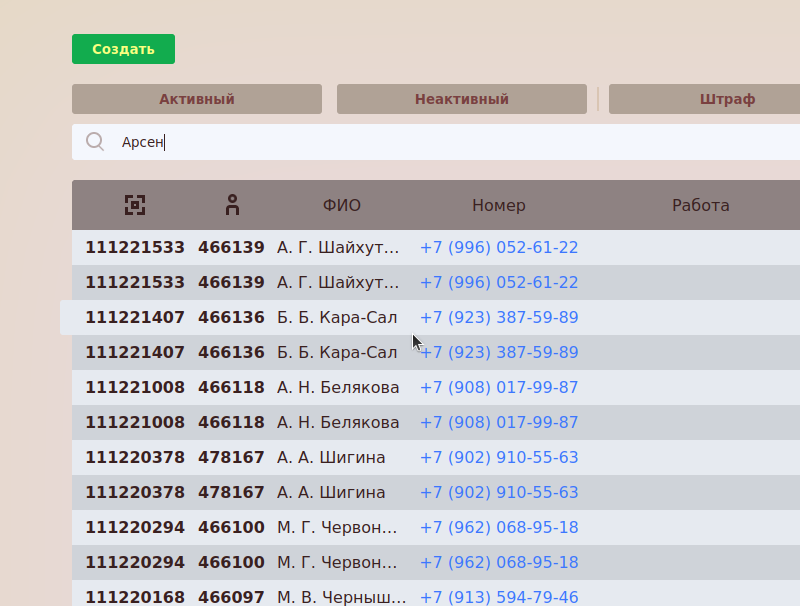The width and height of the screenshot is (800, 606).
Task: Click 478167 in the first Шигина row
Action: pyautogui.click(x=231, y=457)
